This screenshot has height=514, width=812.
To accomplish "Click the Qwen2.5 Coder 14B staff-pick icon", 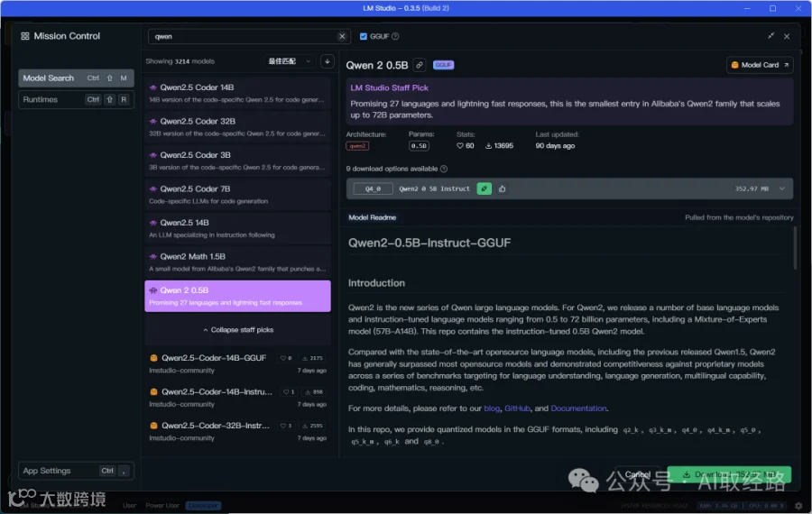I will [152, 87].
